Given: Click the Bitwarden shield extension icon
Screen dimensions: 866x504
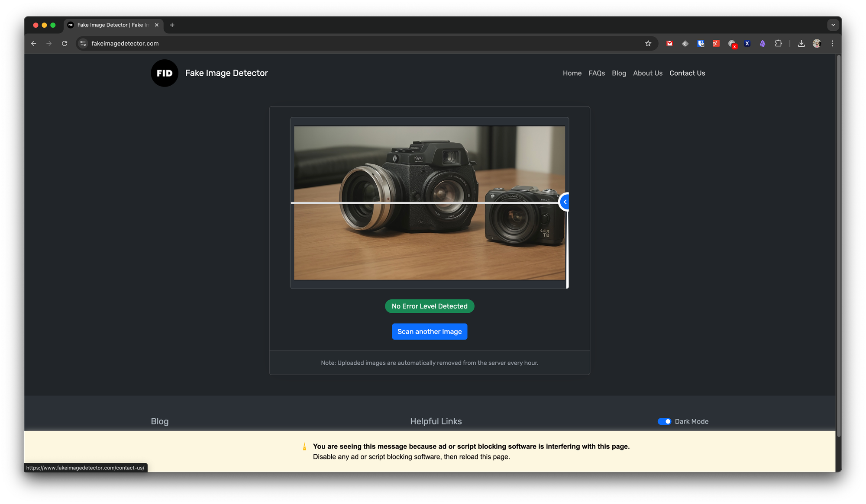Looking at the screenshot, I should 701,43.
